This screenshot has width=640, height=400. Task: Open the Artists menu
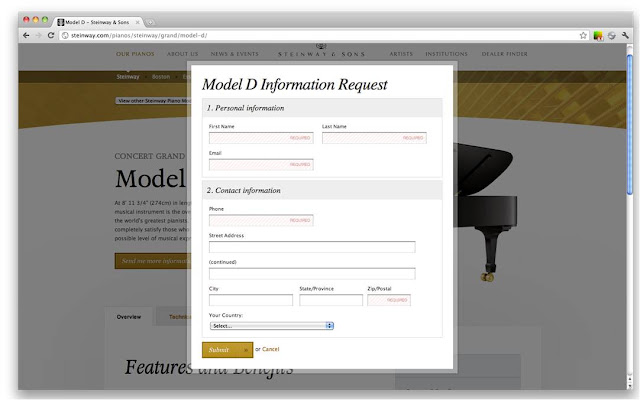[401, 54]
